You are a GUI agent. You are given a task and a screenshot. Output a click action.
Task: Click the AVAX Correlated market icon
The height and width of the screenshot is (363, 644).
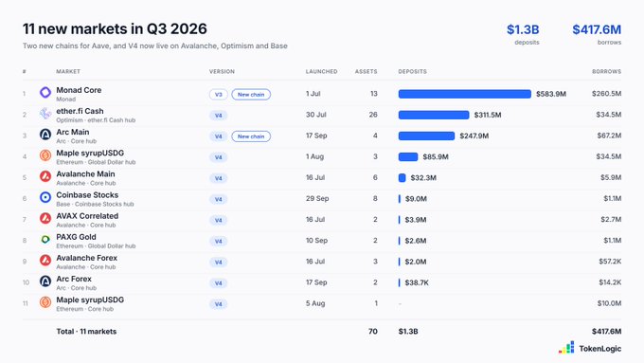(45, 218)
